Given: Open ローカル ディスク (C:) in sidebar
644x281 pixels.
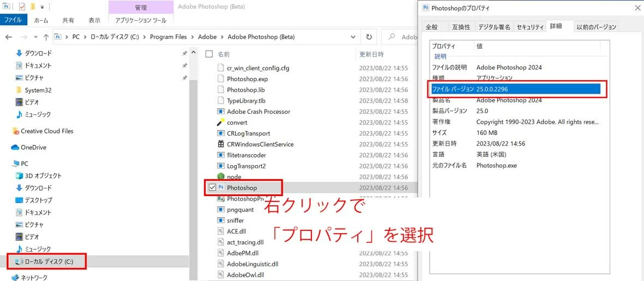Looking at the screenshot, I should click(49, 261).
